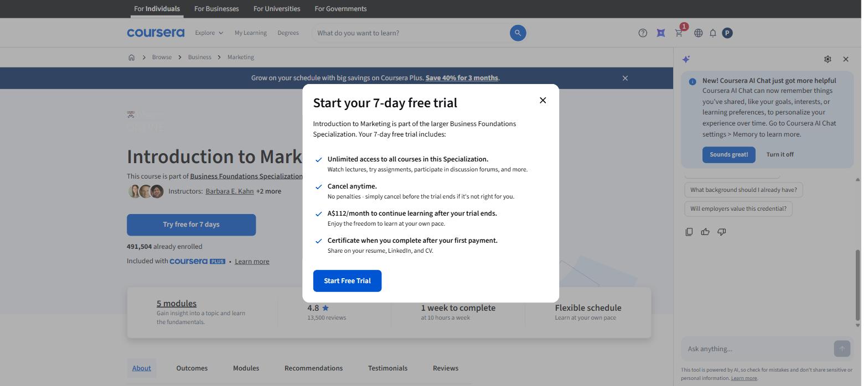Screen dimensions: 868x386
Task: Click the 'Cancel anytime.' checkmark icon
Action: 318,187
